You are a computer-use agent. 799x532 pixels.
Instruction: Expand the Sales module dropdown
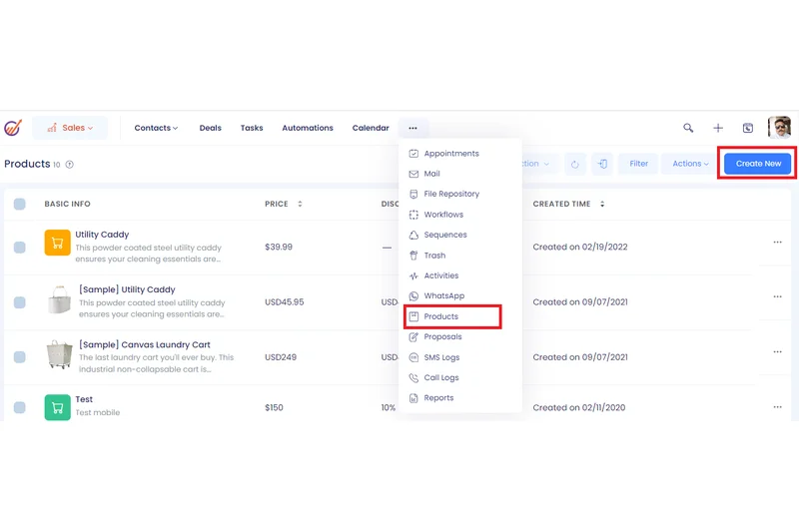pyautogui.click(x=70, y=128)
